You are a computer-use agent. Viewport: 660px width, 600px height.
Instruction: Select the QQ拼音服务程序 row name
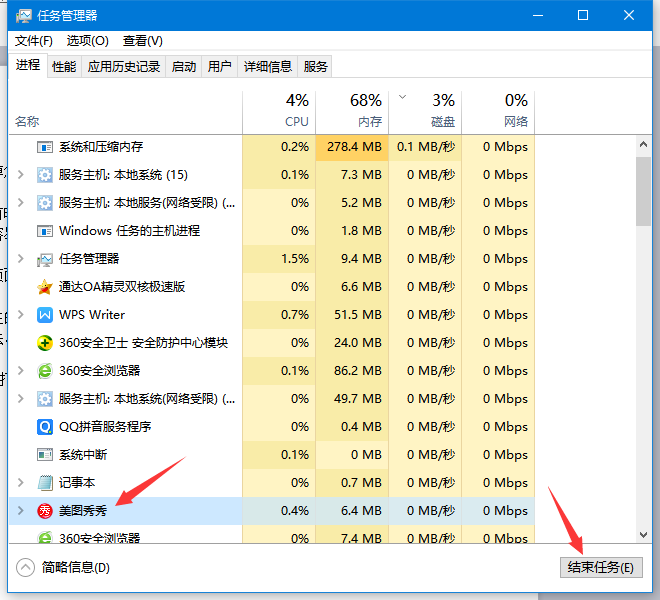[105, 427]
